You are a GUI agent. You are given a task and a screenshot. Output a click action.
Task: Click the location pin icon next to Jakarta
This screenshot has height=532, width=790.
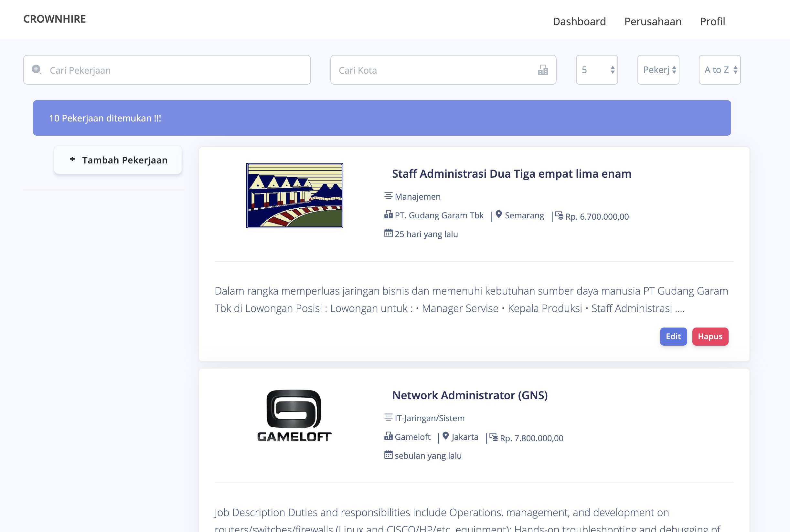tap(445, 436)
